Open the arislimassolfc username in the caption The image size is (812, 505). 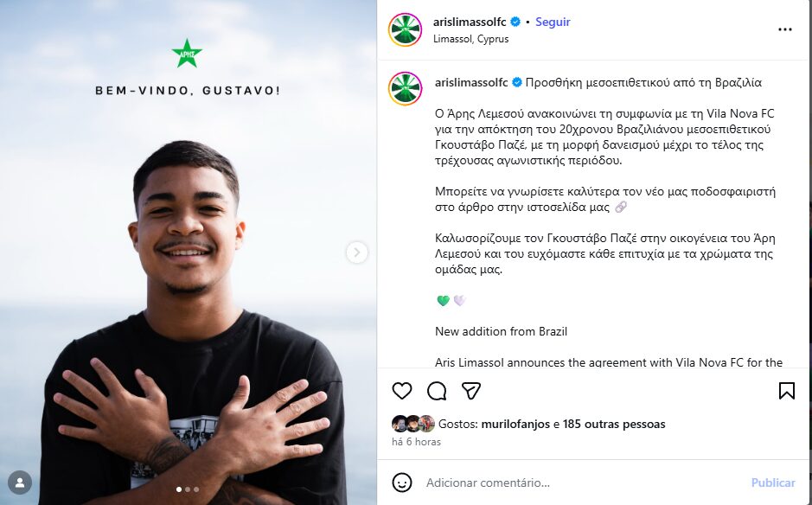(x=472, y=82)
